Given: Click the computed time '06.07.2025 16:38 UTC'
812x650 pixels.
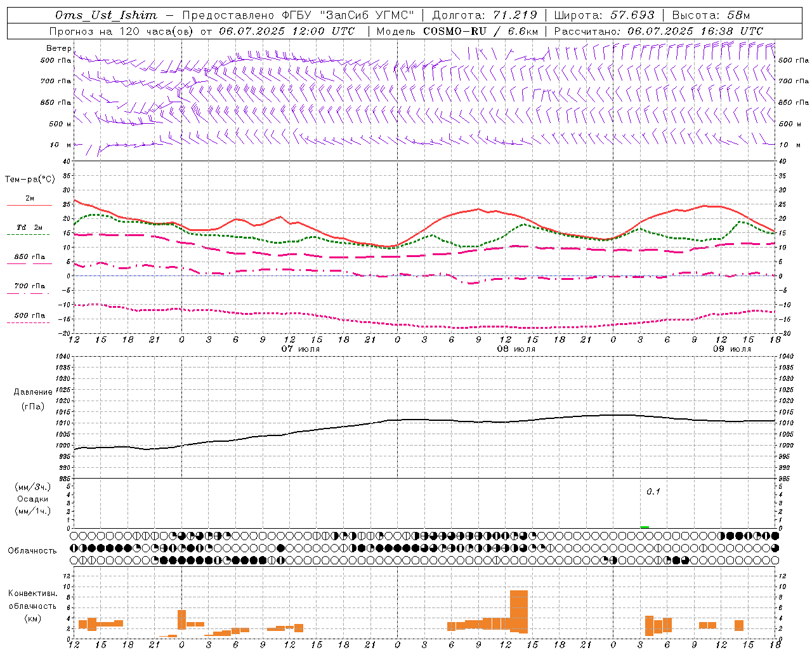Looking at the screenshot, I should [695, 31].
